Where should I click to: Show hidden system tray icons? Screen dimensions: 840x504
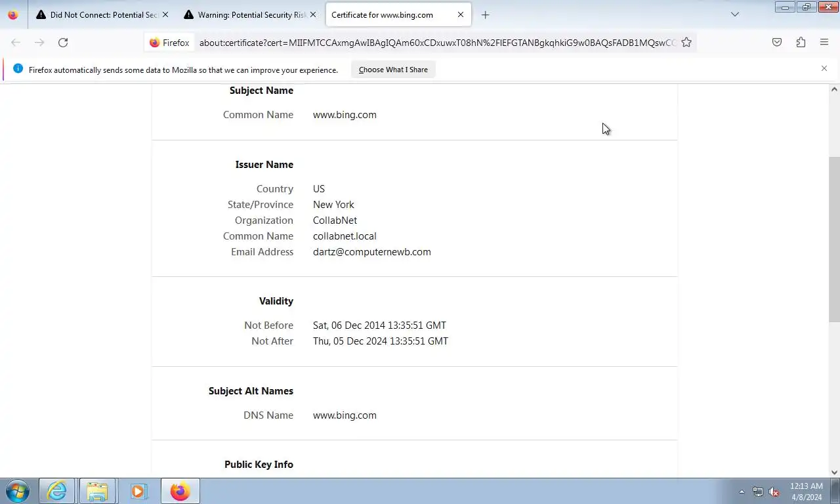pyautogui.click(x=742, y=492)
